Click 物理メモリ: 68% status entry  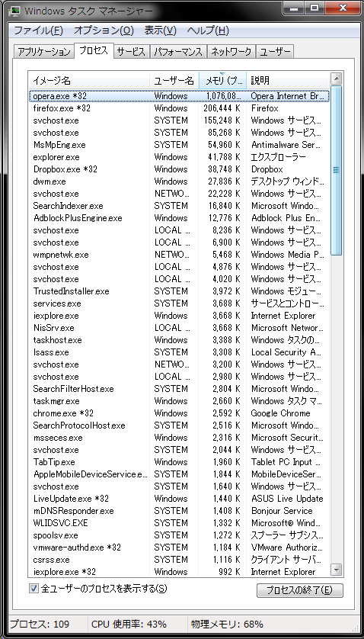(227, 624)
